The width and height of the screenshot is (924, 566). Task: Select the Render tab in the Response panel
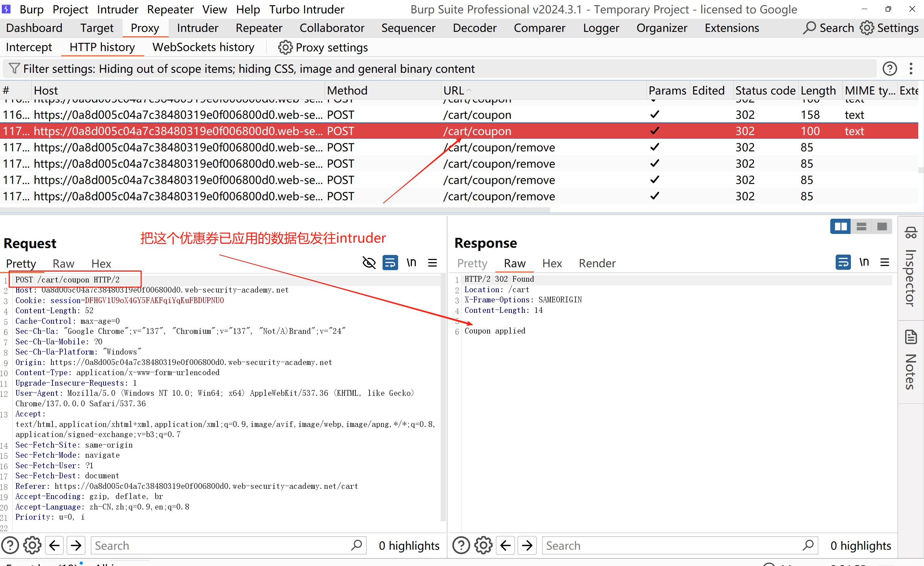[597, 263]
